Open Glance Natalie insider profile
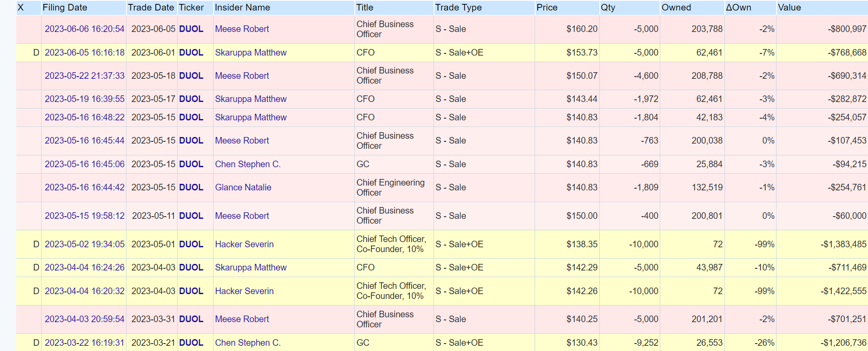Screen dimensions: 868x351 (x=243, y=187)
